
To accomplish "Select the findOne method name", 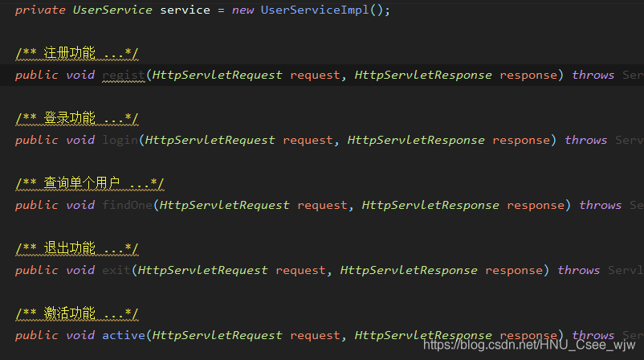I will pos(127,205).
